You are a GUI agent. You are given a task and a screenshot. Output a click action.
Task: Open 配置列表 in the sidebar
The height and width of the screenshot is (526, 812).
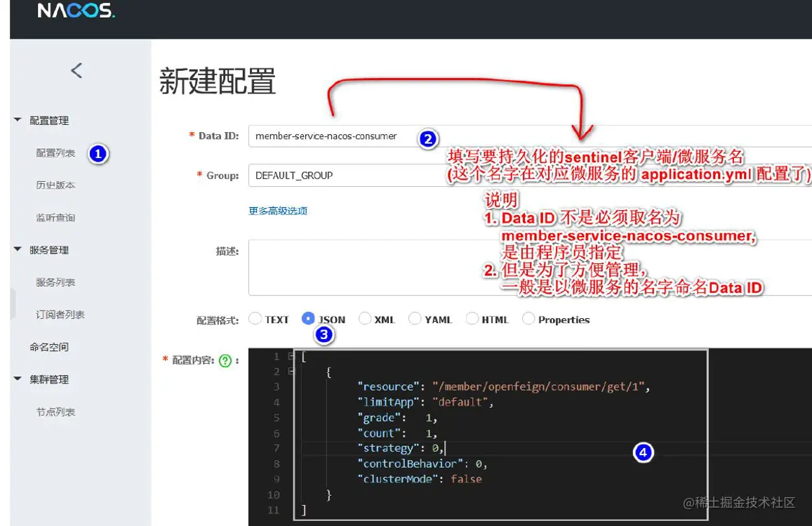click(55, 153)
